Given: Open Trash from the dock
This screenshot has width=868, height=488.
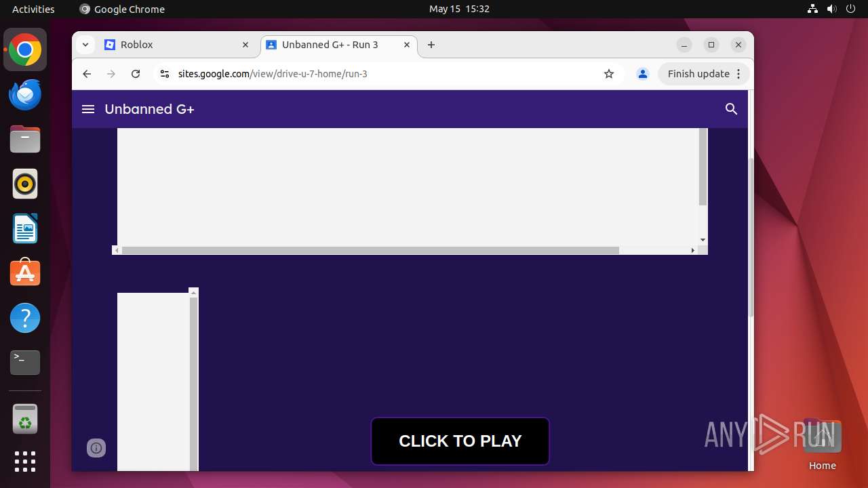Looking at the screenshot, I should (25, 420).
